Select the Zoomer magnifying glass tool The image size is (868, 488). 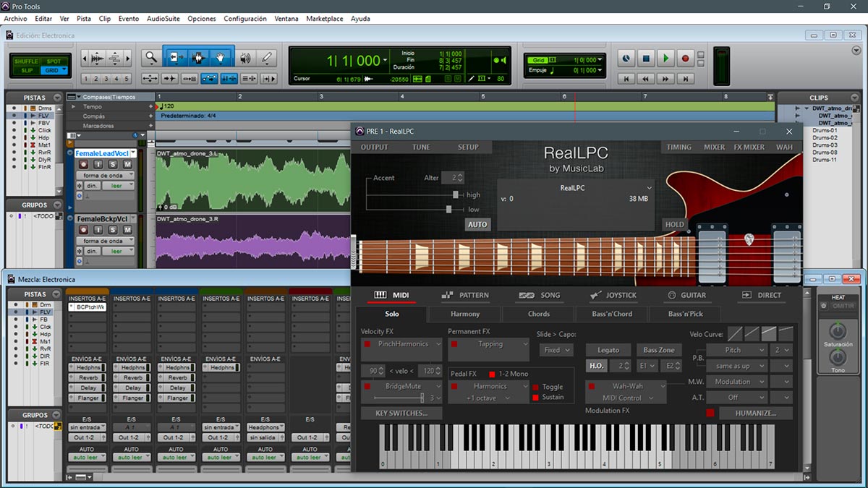click(x=150, y=58)
